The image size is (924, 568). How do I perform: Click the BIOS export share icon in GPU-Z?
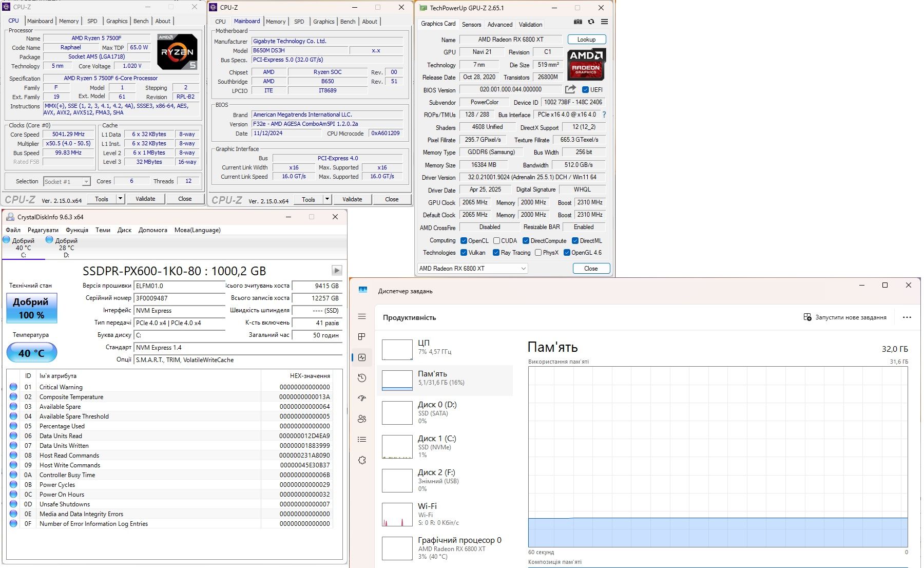point(570,89)
